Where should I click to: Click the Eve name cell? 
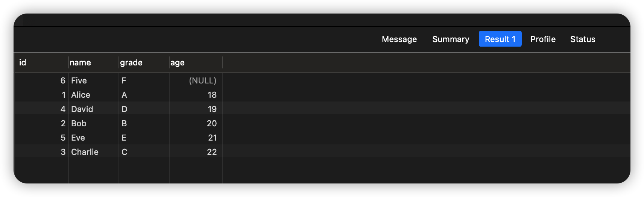(78, 138)
